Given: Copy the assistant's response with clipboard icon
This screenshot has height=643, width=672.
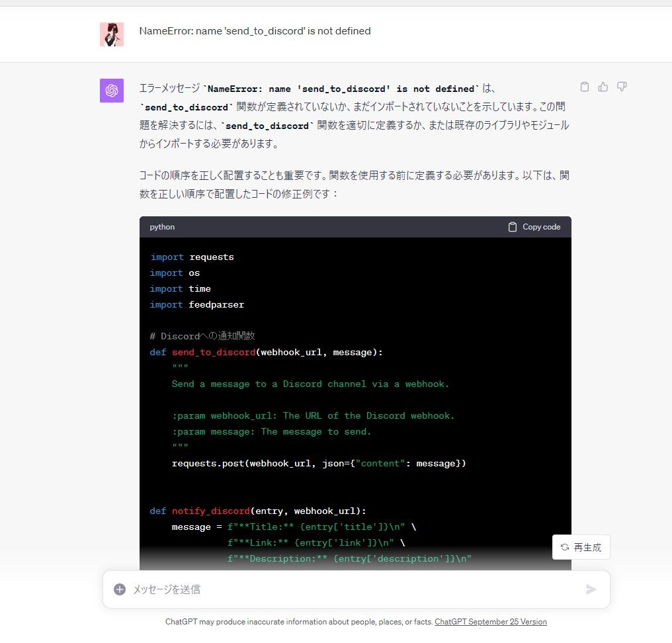Looking at the screenshot, I should (x=585, y=87).
